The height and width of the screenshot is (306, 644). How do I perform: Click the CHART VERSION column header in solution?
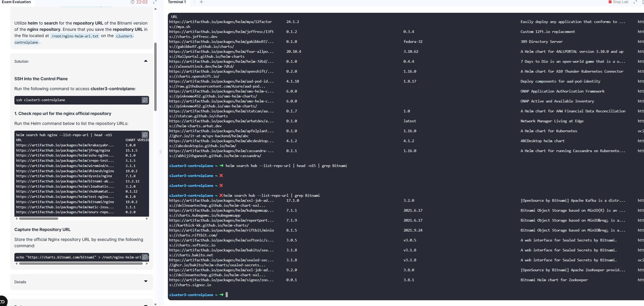[x=137, y=140]
